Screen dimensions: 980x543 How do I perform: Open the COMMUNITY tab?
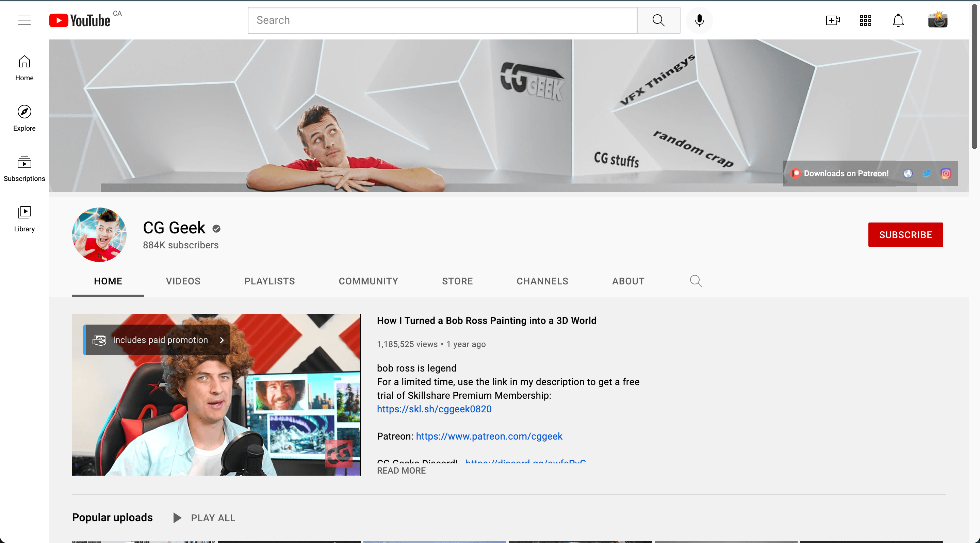click(x=368, y=281)
